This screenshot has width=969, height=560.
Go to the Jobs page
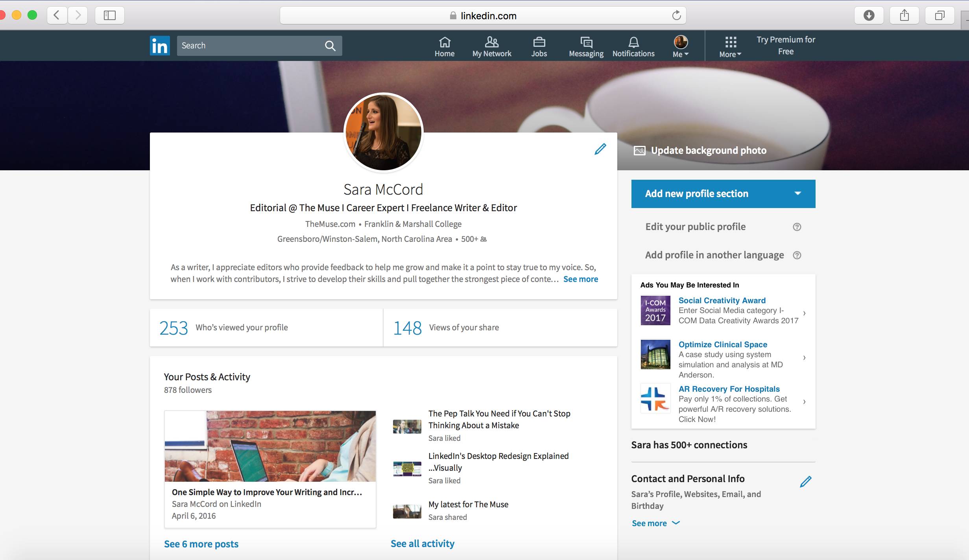click(539, 47)
